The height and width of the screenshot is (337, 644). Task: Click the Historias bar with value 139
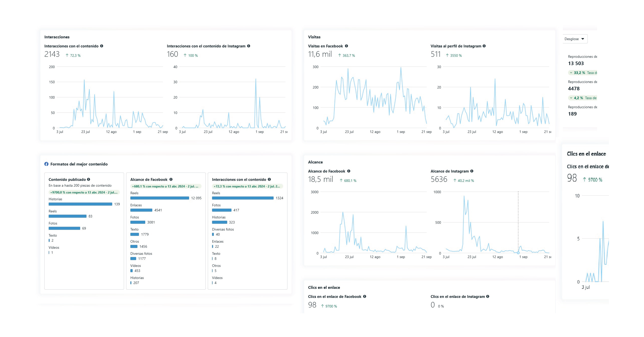(80, 204)
